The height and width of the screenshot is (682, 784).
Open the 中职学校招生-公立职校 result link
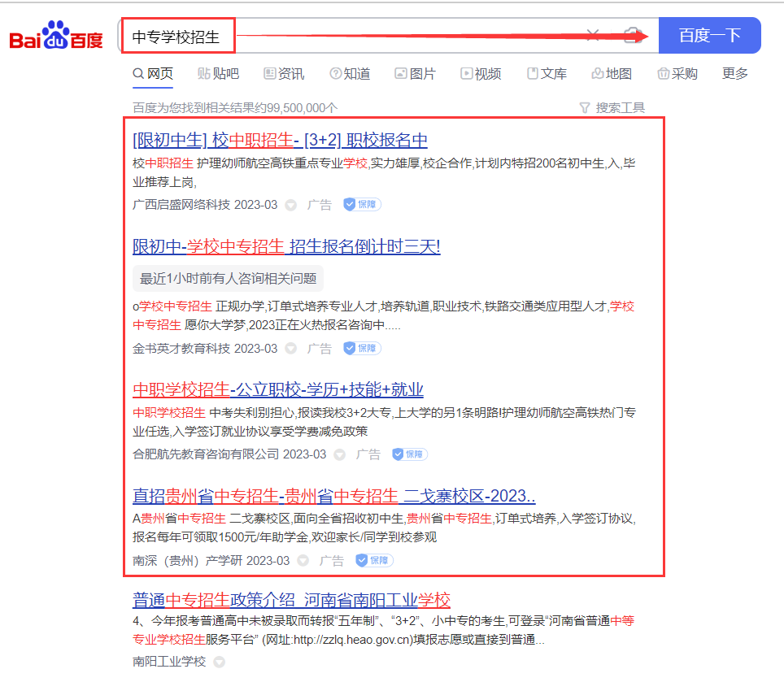(x=277, y=389)
